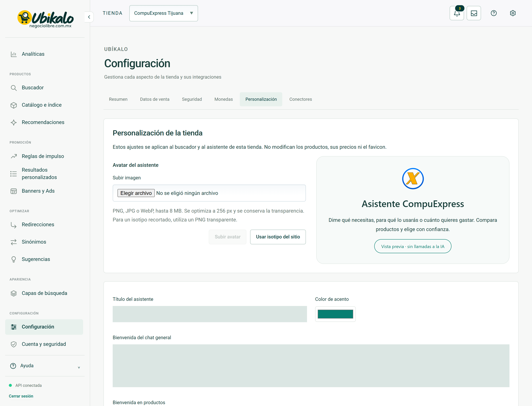The width and height of the screenshot is (532, 406).
Task: Go to the Conectores tab
Action: (301, 99)
